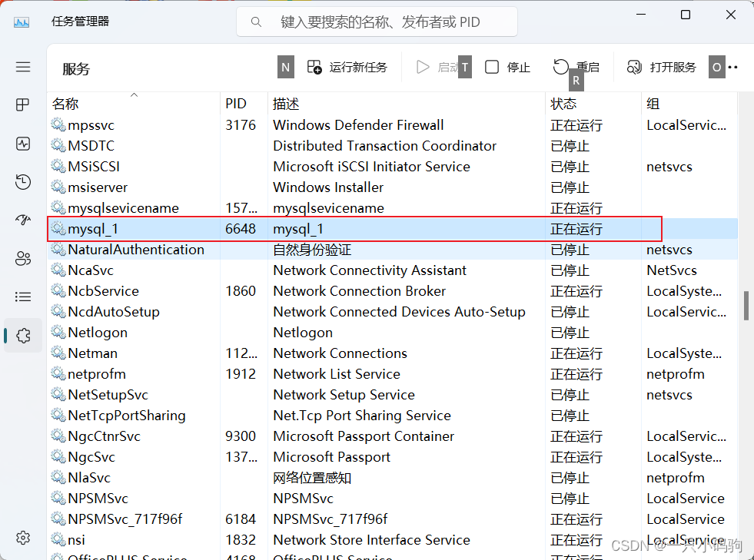
Task: Select the NgcCtnrSvc service name
Action: [x=104, y=436]
